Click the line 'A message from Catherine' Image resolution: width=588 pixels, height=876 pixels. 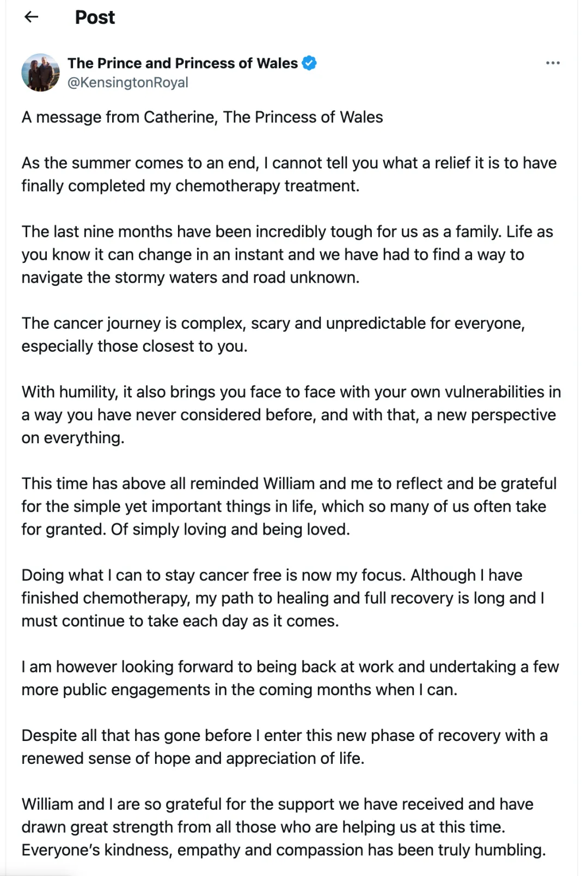coord(202,117)
